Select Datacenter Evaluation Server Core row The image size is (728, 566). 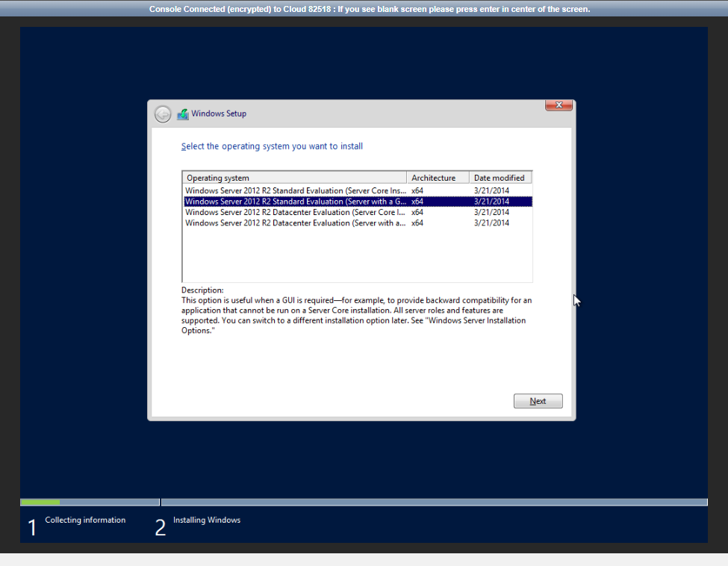(358, 212)
